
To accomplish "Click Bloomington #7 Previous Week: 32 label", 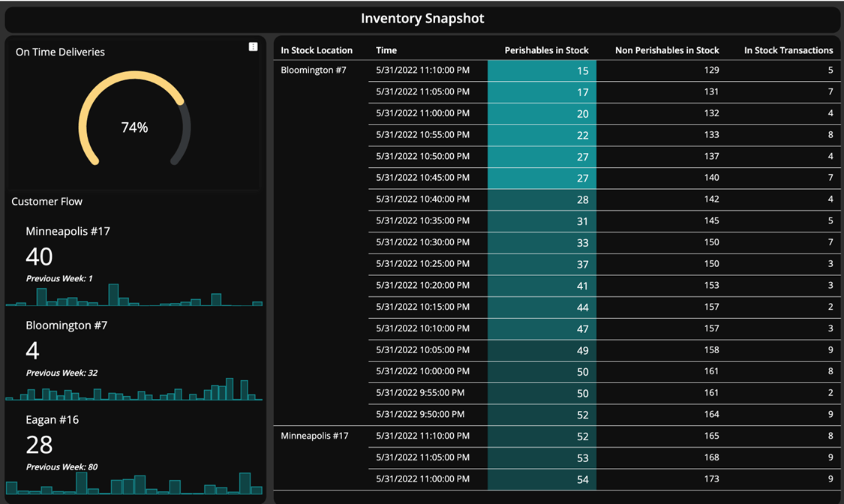I will tap(62, 373).
